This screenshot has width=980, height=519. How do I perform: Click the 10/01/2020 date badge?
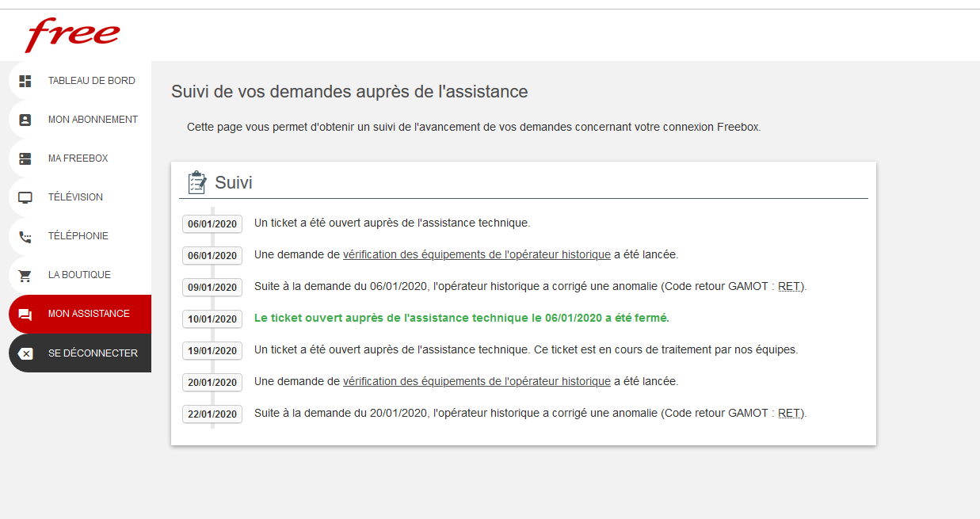coord(212,319)
